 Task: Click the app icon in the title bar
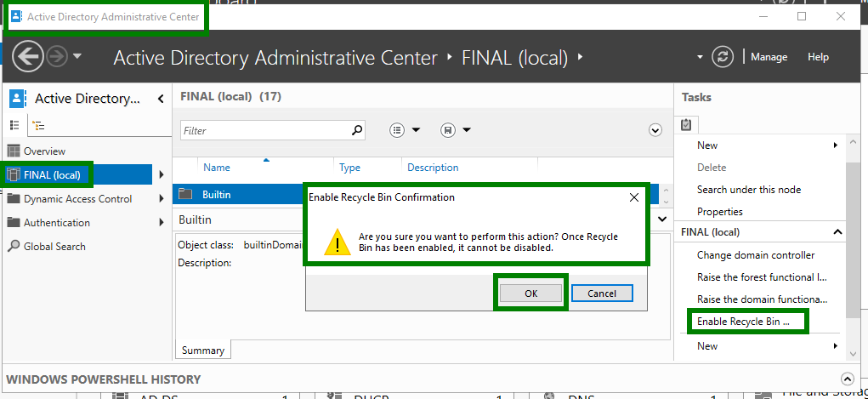click(16, 17)
